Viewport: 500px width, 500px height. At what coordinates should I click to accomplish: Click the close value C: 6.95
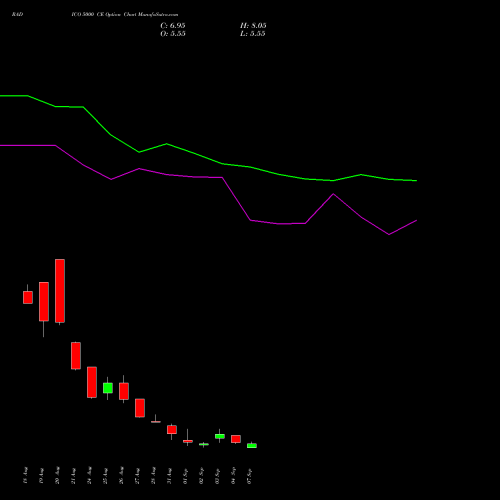pyautogui.click(x=173, y=26)
